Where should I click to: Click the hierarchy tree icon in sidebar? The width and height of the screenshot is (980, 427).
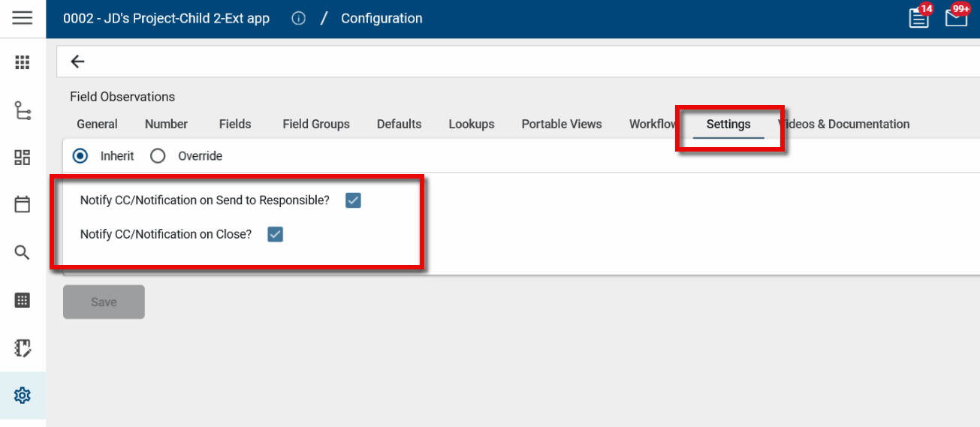(23, 110)
